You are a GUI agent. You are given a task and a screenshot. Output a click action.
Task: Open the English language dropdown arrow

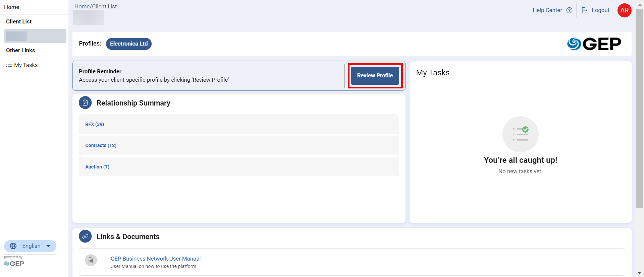[x=48, y=246]
